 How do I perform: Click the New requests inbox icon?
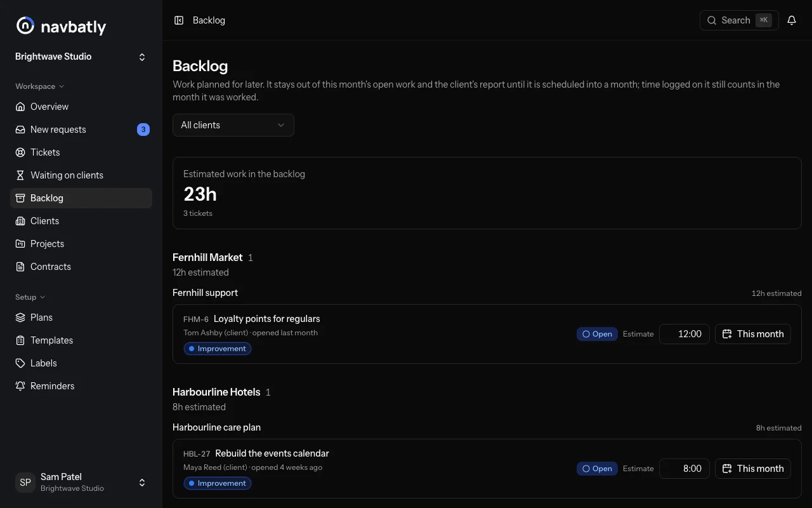(x=20, y=130)
